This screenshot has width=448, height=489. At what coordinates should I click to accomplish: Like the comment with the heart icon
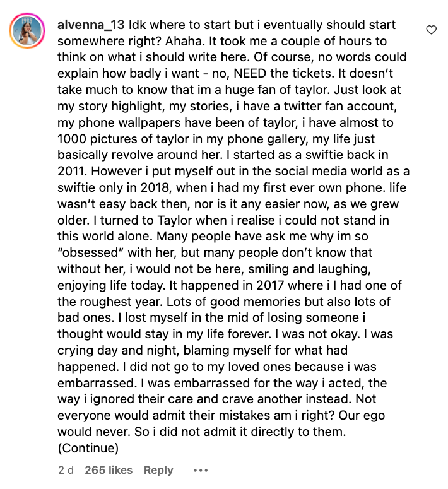point(432,30)
